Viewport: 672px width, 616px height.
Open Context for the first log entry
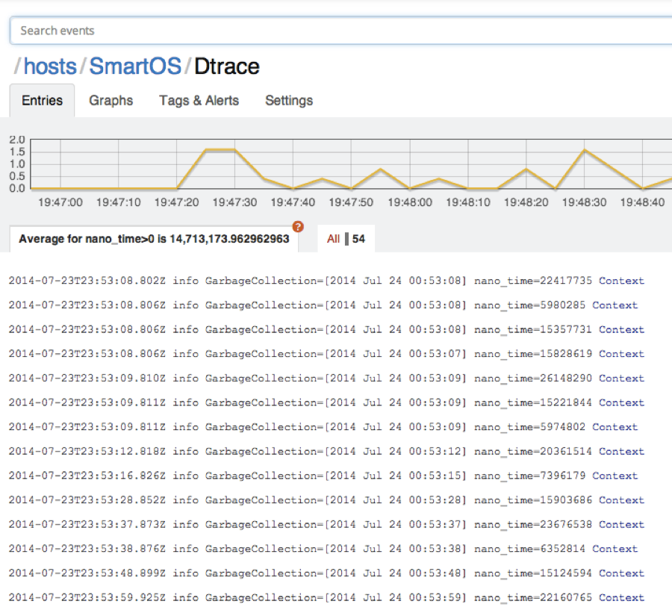click(621, 281)
